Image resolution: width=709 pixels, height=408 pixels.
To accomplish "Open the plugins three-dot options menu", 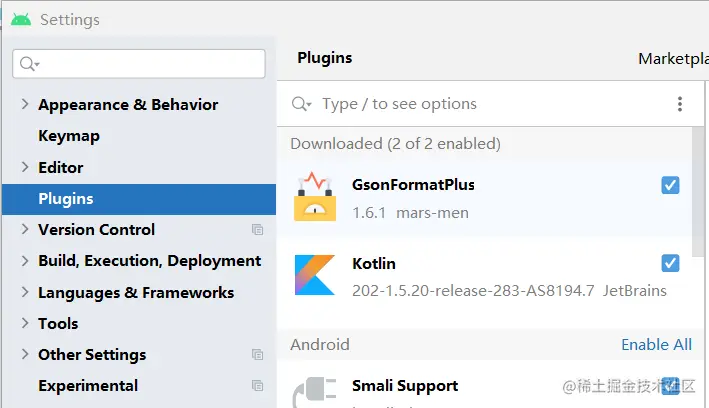I will 680,104.
